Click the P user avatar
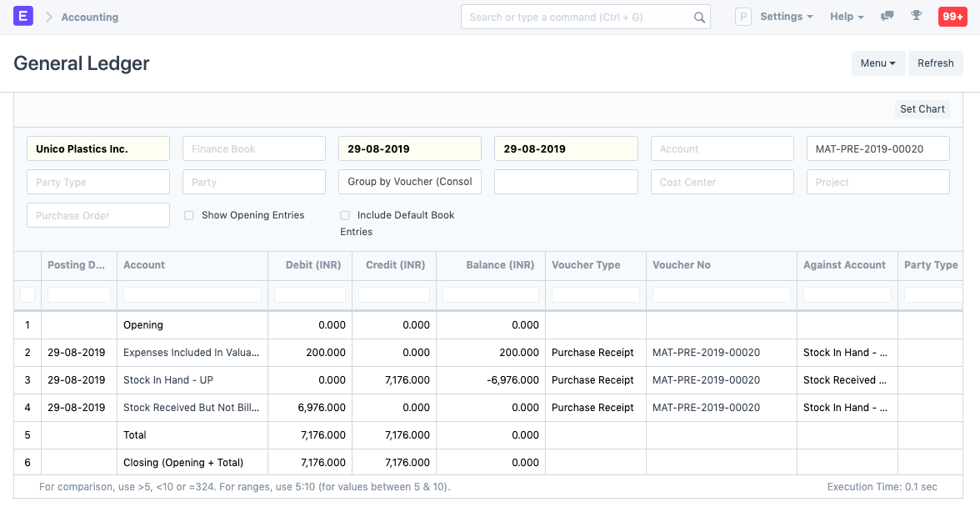The width and height of the screenshot is (980, 507). pyautogui.click(x=742, y=16)
